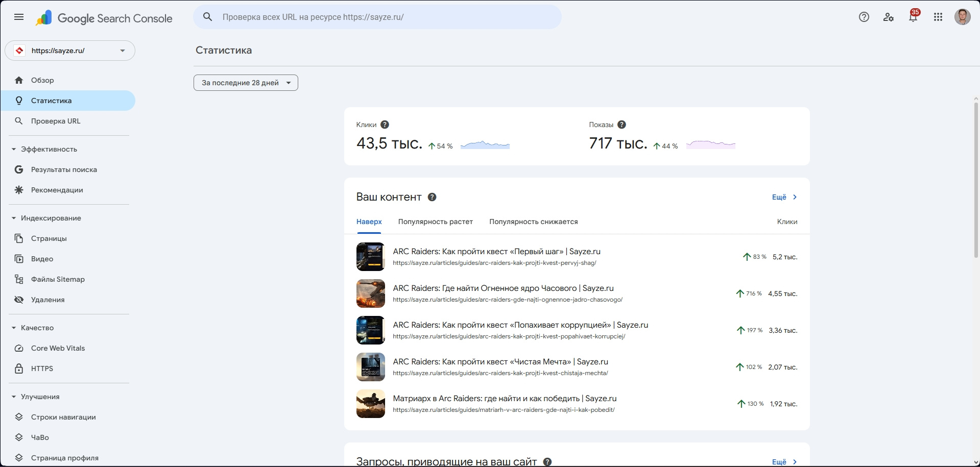Open the Файлы Sitemap page
The height and width of the screenshot is (467, 980).
68,279
